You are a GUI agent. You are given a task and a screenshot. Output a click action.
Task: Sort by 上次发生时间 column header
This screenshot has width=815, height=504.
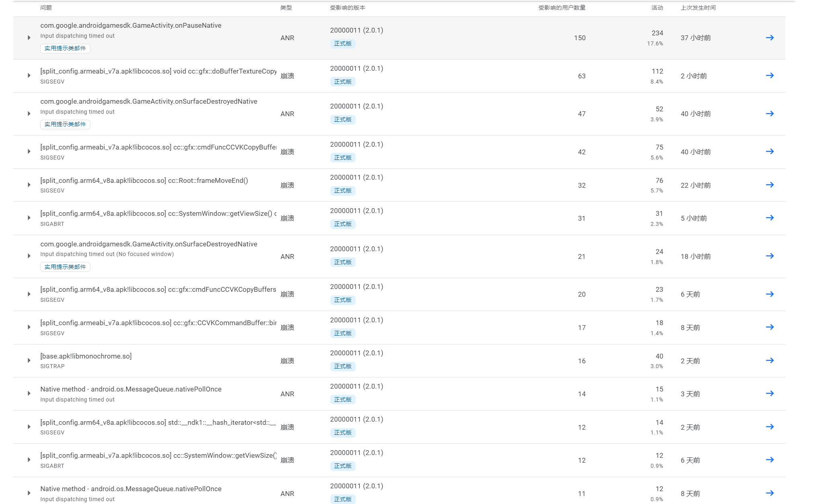pyautogui.click(x=698, y=8)
